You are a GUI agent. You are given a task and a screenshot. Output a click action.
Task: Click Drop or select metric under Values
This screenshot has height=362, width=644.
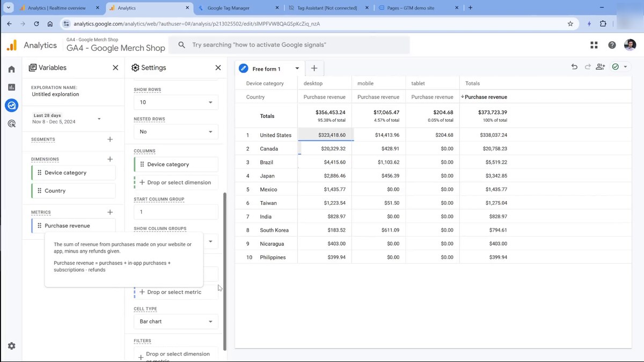(176, 292)
